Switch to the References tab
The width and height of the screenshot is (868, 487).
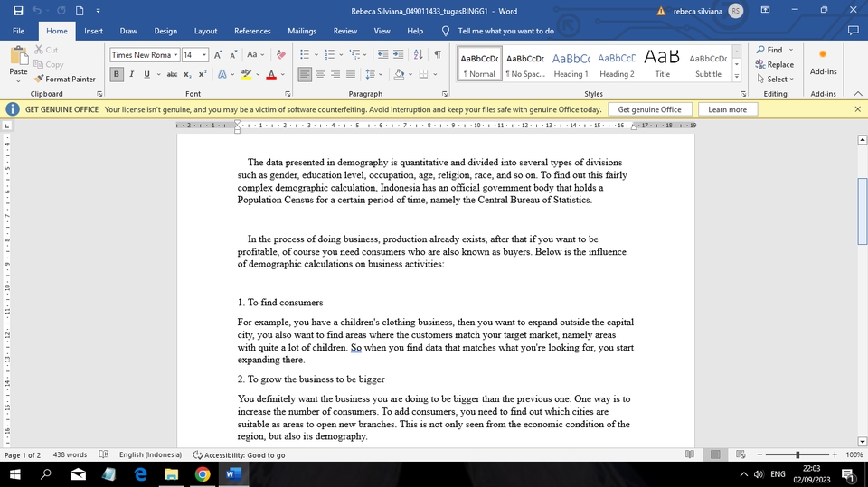point(252,31)
